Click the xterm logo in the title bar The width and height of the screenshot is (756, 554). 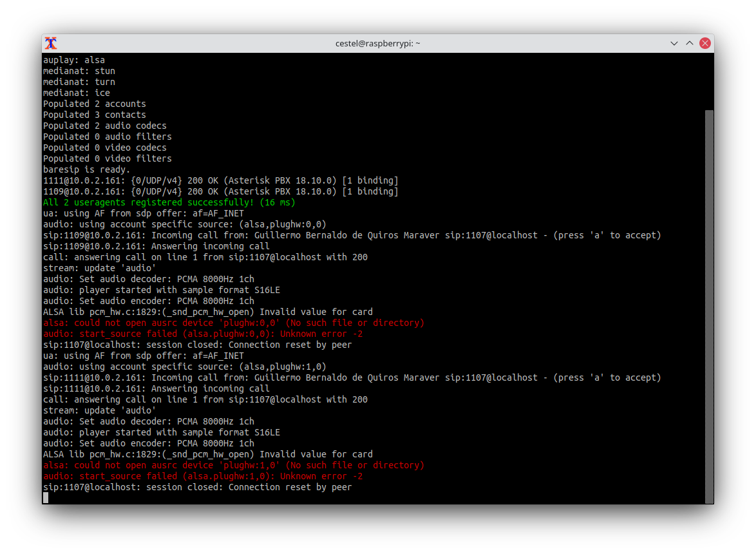[x=50, y=43]
